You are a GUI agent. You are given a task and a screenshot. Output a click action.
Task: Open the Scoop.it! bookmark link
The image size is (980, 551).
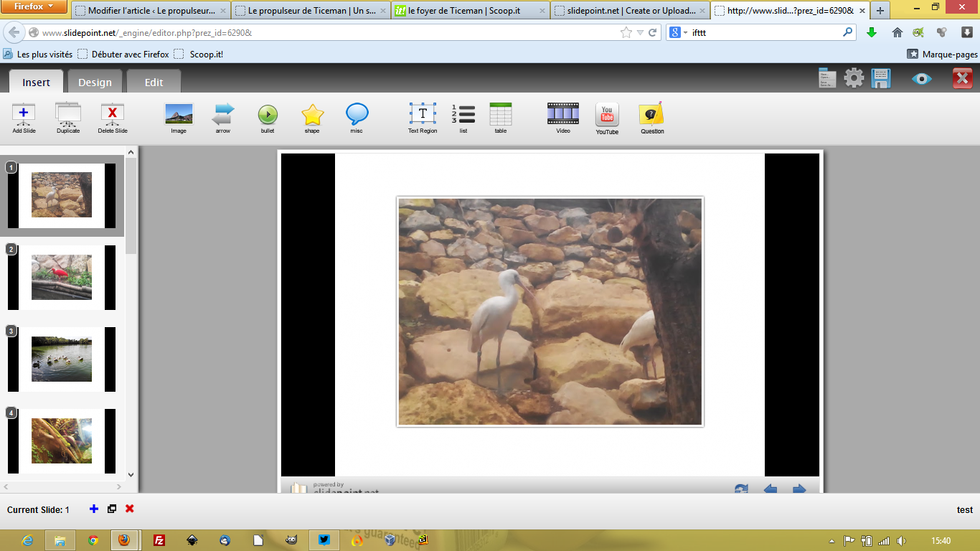coord(206,55)
